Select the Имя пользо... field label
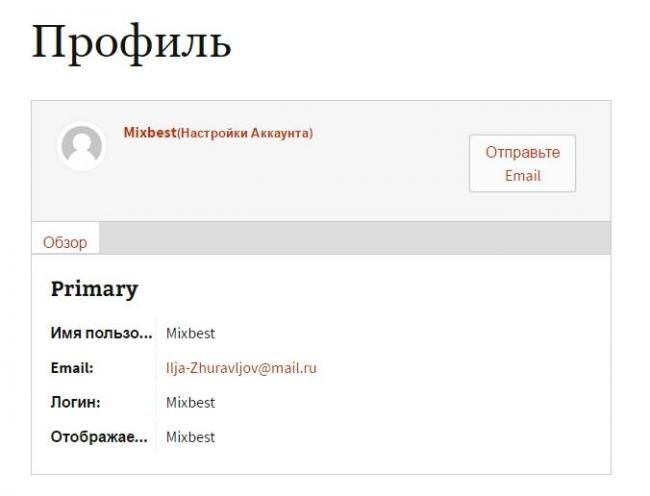The height and width of the screenshot is (496, 650). [102, 333]
